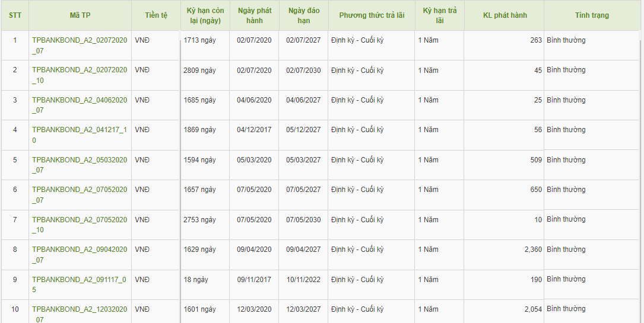Sort by Ngày phát hành column header
This screenshot has width=644, height=323.
[254, 15]
